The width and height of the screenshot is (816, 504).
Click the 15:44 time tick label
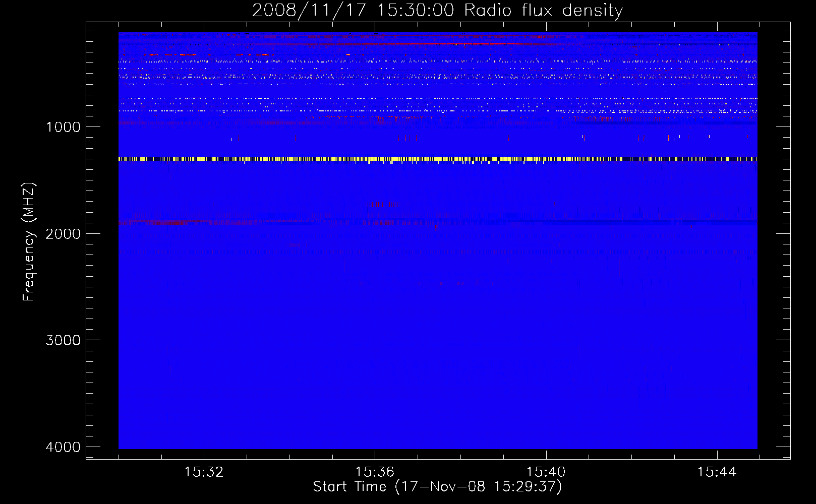click(717, 472)
